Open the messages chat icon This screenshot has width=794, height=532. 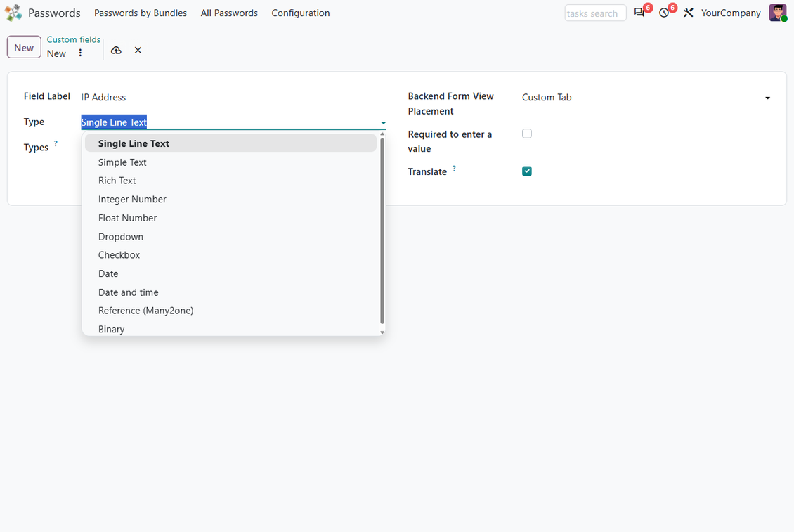[x=639, y=13]
